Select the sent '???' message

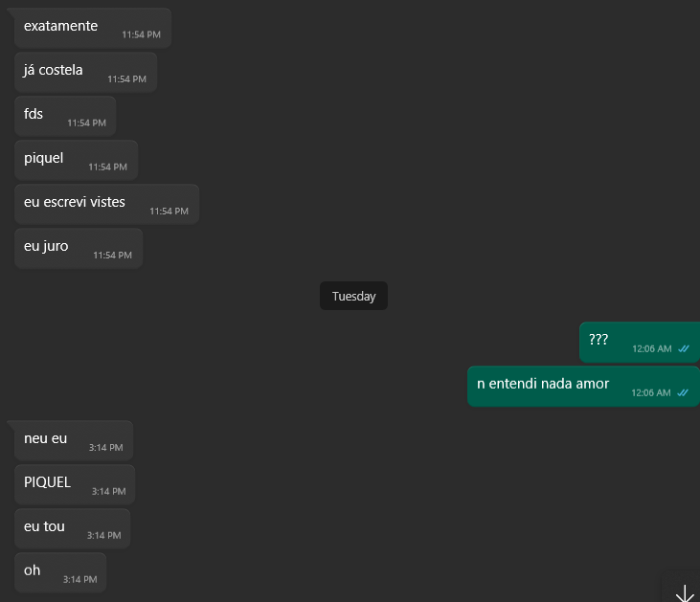tap(640, 343)
